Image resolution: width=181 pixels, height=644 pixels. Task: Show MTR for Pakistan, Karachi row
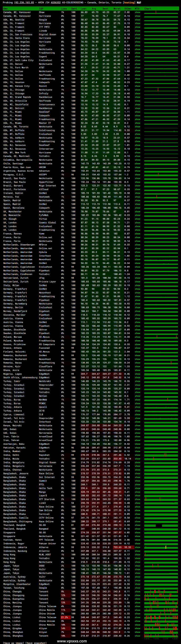[137, 448]
